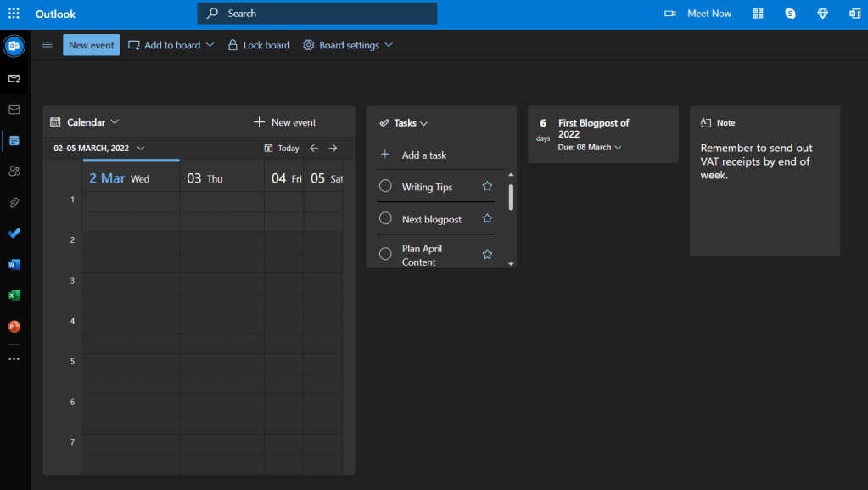Mark Writing Tips task as complete

tap(385, 187)
